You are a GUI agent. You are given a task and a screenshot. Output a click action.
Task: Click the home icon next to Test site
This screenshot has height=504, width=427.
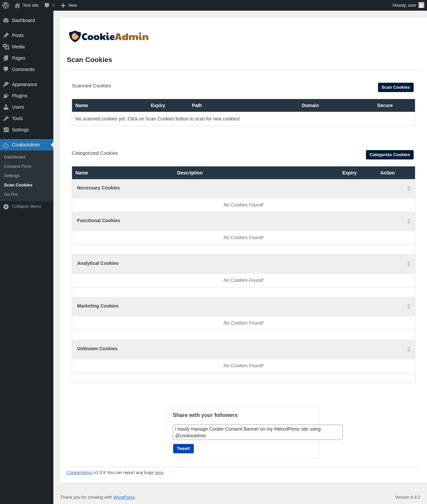pyautogui.click(x=17, y=5)
